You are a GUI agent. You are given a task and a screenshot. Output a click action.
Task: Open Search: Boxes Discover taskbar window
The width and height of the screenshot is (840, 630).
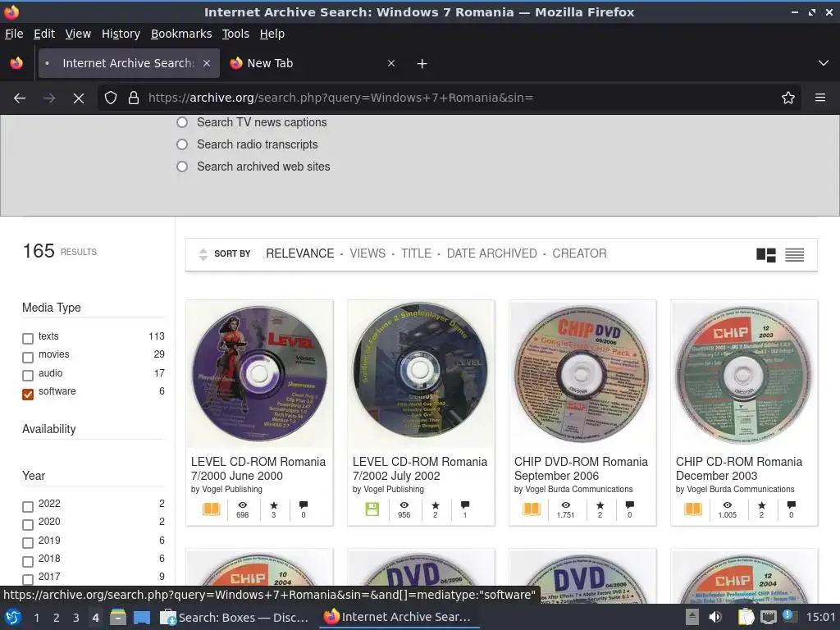[235, 617]
